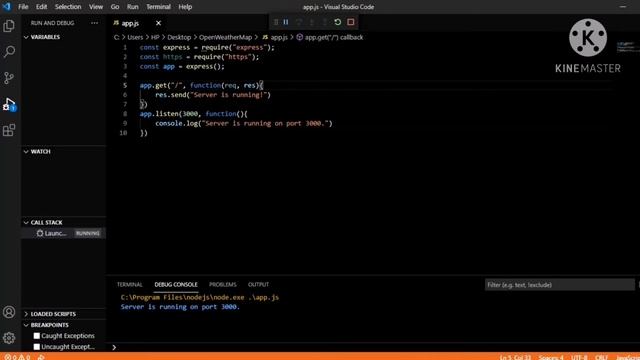The image size is (640, 360).
Task: Open the Desktop breadcrumb folder
Action: 179,37
